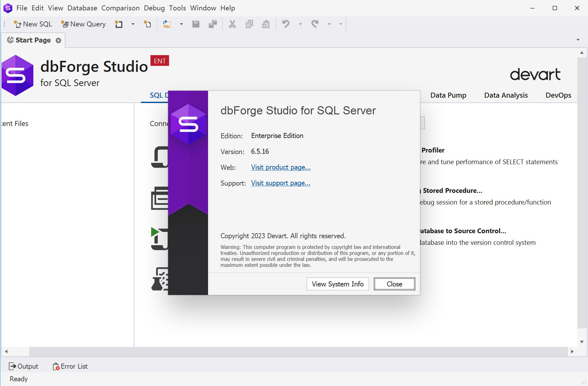Click the toolbar drag handle grip
The width and height of the screenshot is (588, 386).
pyautogui.click(x=4, y=24)
